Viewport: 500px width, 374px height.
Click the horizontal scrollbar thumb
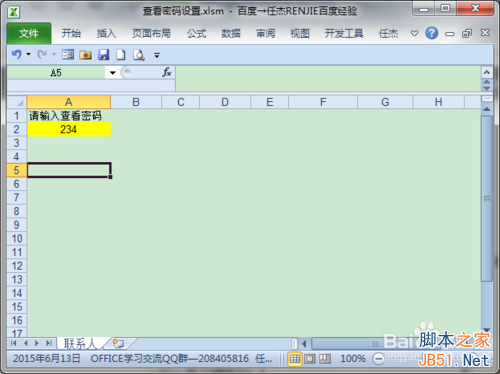pos(377,343)
